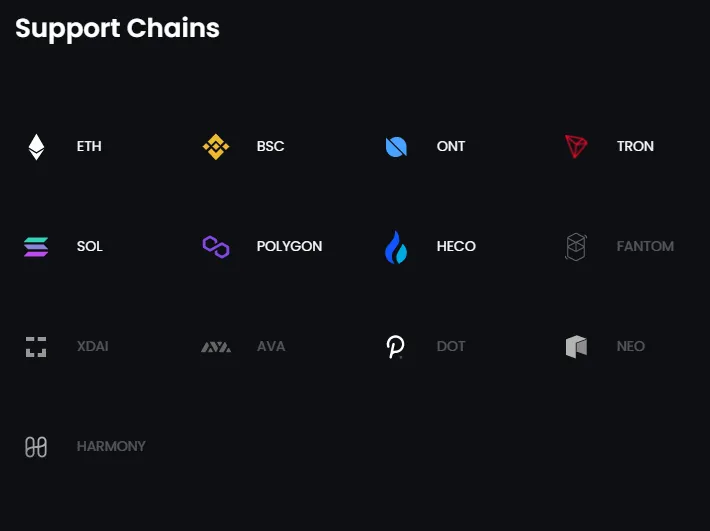Image resolution: width=710 pixels, height=531 pixels.
Task: Click the Polkadot P icon
Action: 395,347
